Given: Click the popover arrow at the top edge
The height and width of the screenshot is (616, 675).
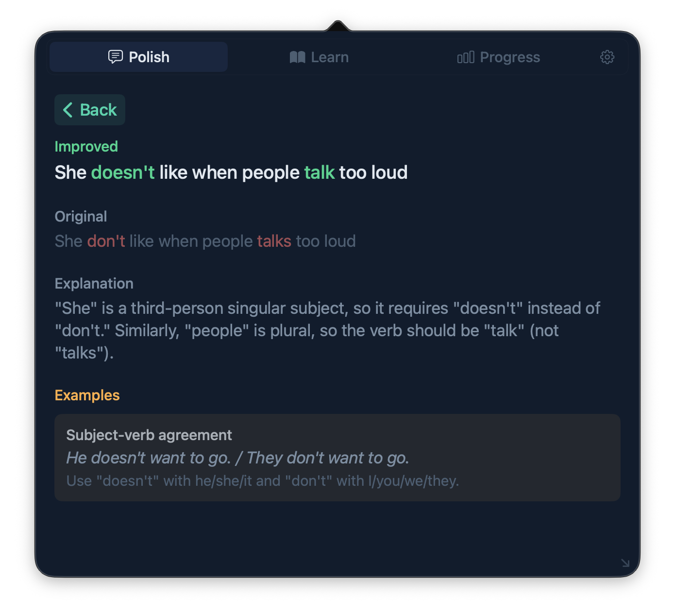Looking at the screenshot, I should tap(337, 27).
